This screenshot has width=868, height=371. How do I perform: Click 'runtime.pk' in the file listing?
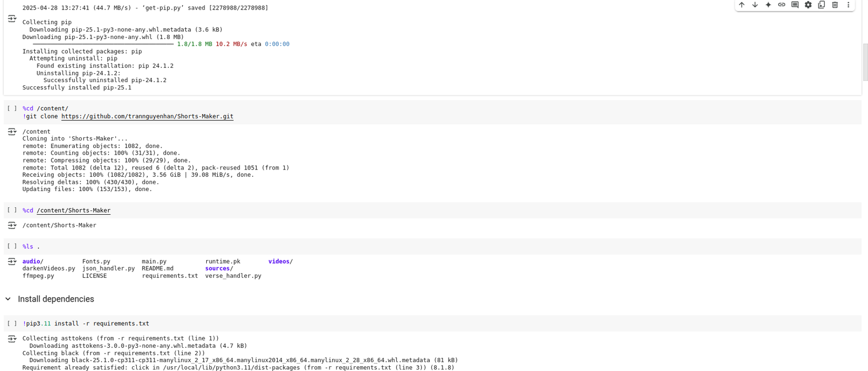[223, 262]
